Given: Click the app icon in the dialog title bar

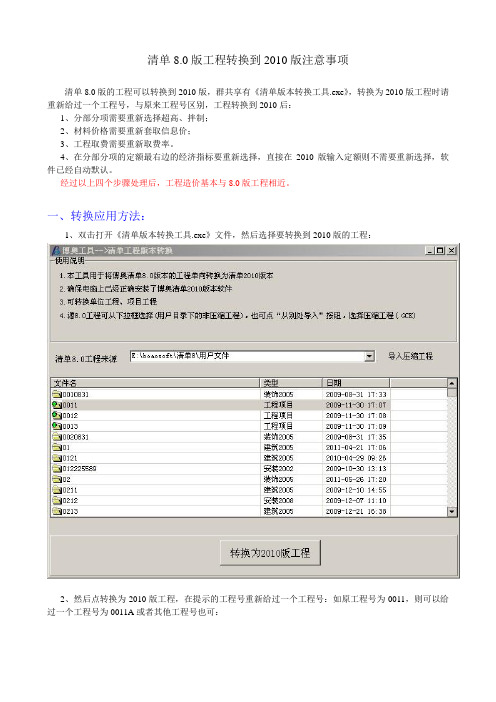Looking at the screenshot, I should (56, 251).
